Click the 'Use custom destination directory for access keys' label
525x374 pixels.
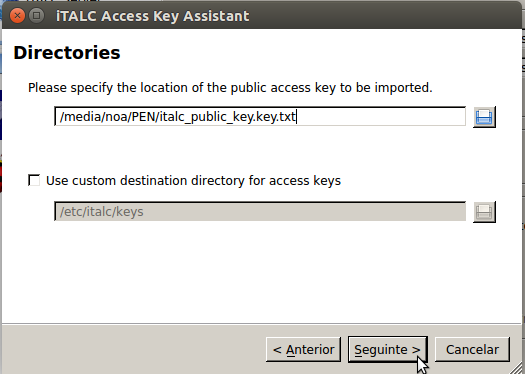tap(193, 180)
